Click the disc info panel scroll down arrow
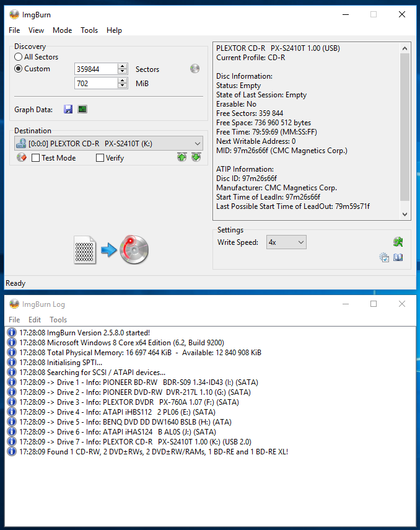The width and height of the screenshot is (420, 530). pyautogui.click(x=405, y=214)
